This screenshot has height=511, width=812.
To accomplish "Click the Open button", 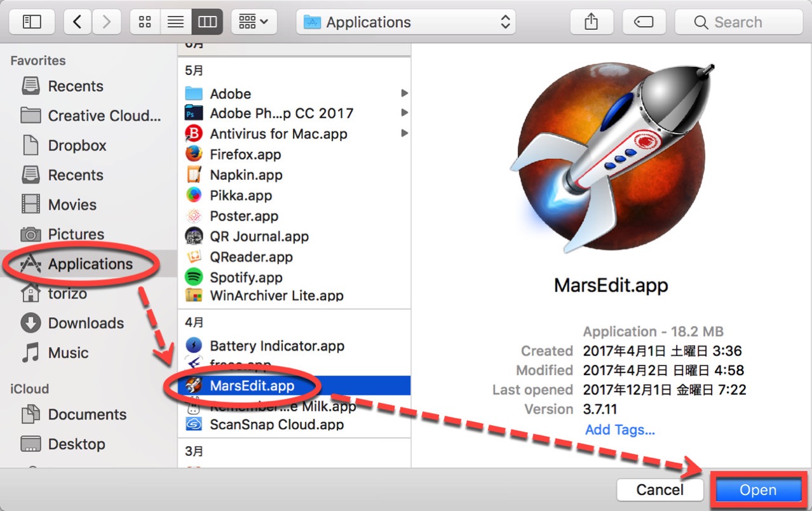I will click(758, 490).
